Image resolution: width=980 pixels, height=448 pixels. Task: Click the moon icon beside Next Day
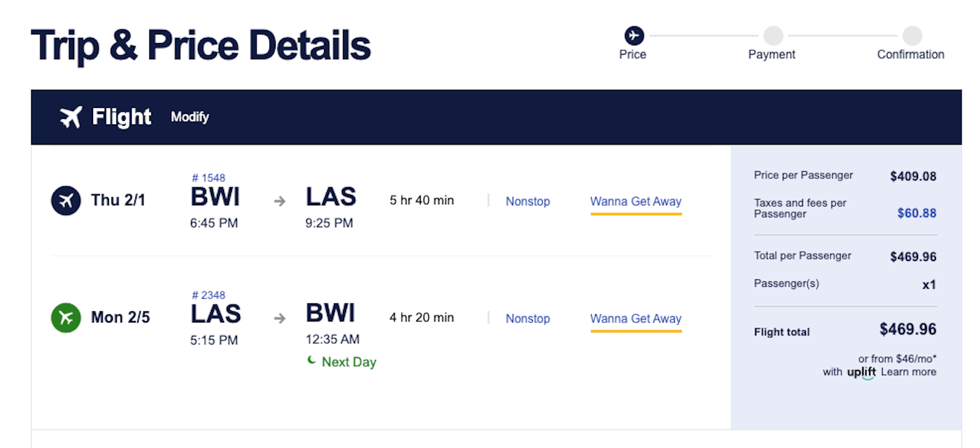pyautogui.click(x=312, y=360)
